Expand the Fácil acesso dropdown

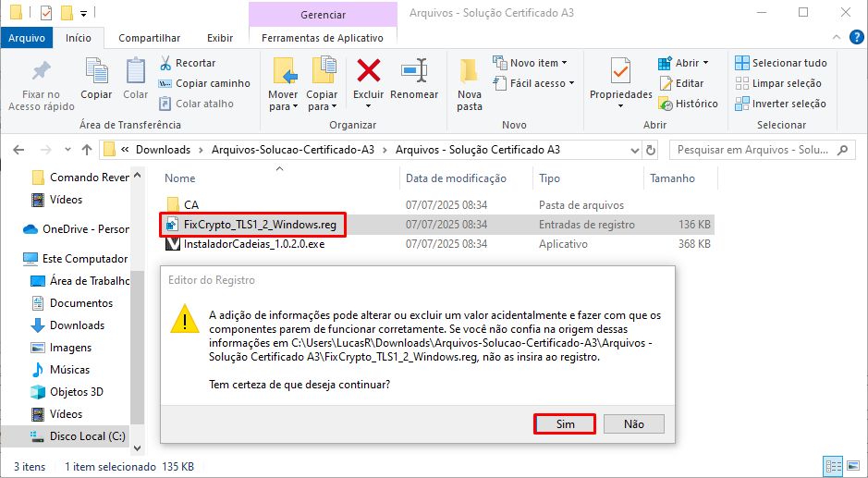tap(542, 83)
